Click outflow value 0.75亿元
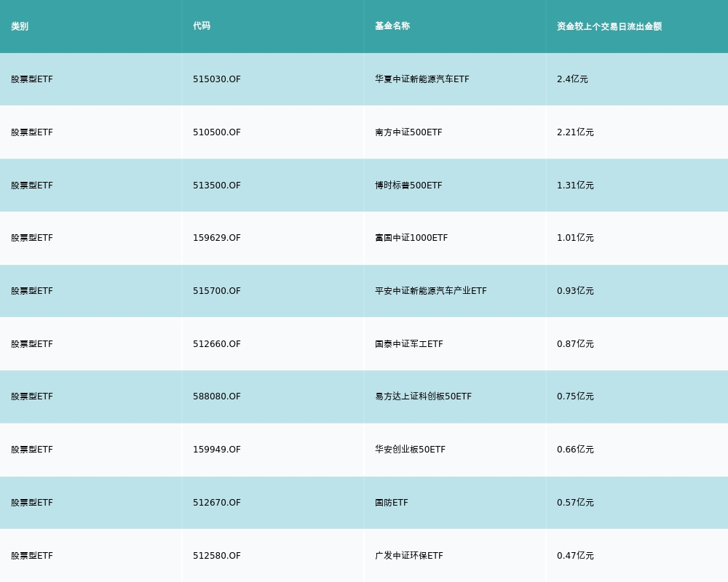The height and width of the screenshot is (582, 728). click(575, 396)
